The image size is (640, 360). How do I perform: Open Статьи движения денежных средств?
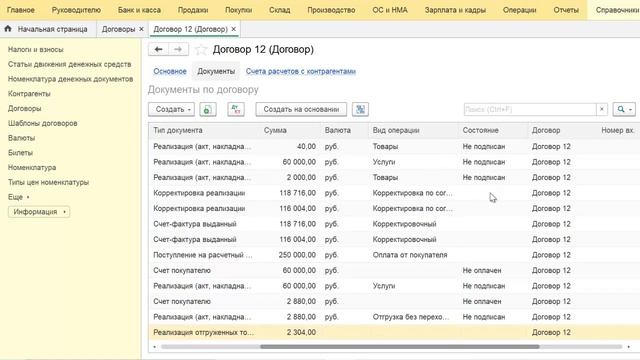pos(69,64)
